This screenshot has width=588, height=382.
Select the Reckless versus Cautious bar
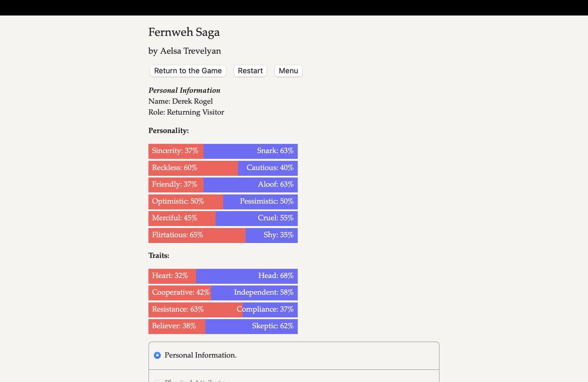click(223, 168)
